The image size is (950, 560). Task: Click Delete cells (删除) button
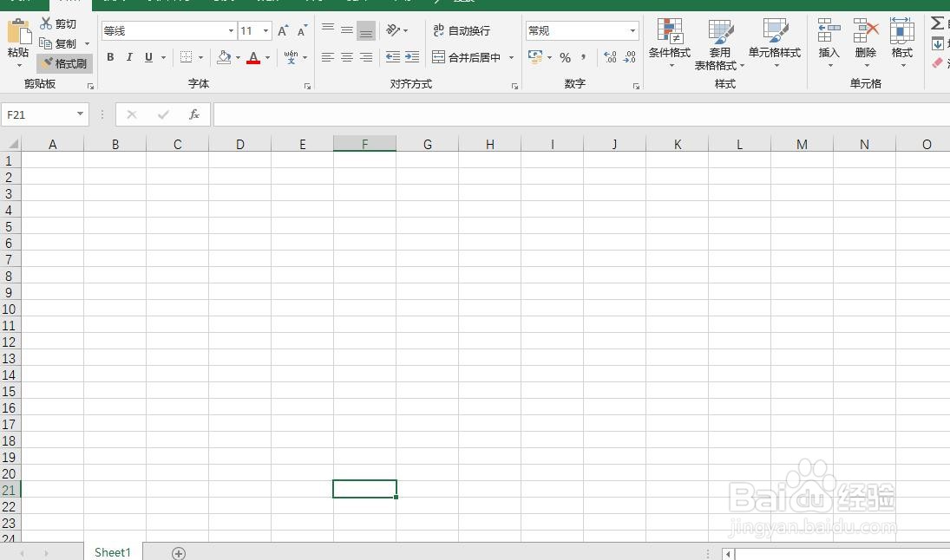pos(866,42)
